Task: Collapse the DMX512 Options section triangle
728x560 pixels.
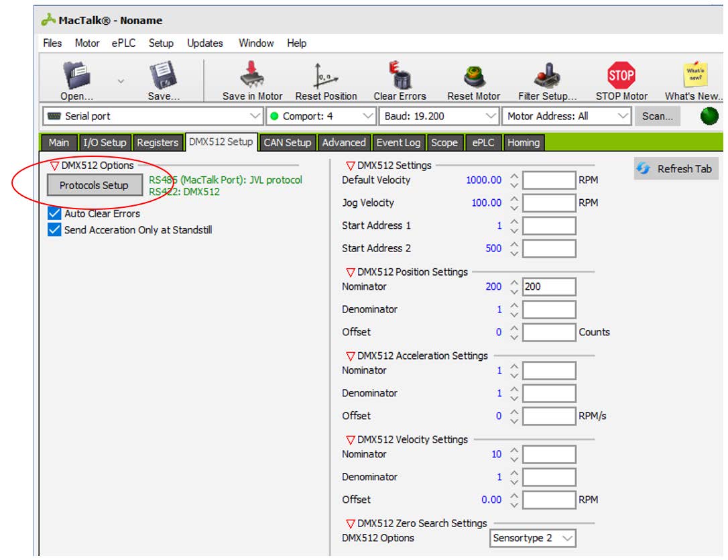Action: pos(54,166)
